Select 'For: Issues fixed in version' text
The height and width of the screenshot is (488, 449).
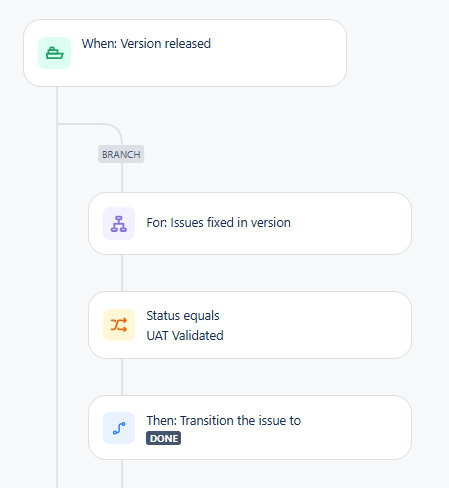click(x=218, y=223)
